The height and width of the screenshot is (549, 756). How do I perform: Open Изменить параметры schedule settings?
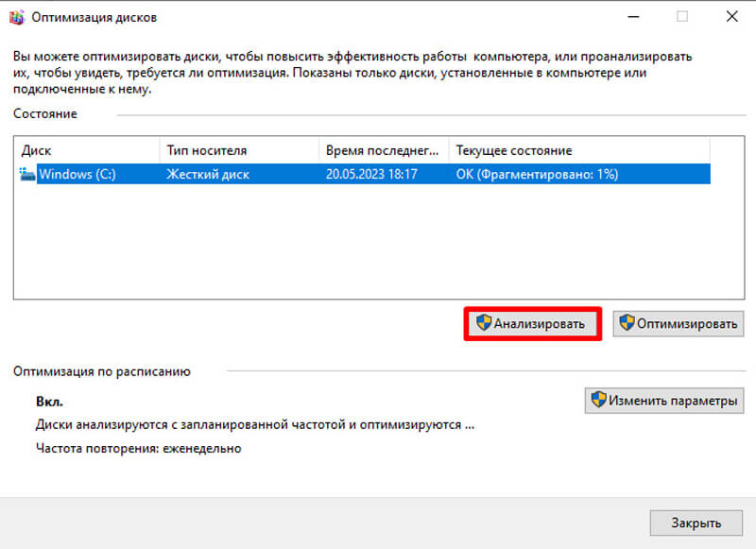tap(664, 401)
